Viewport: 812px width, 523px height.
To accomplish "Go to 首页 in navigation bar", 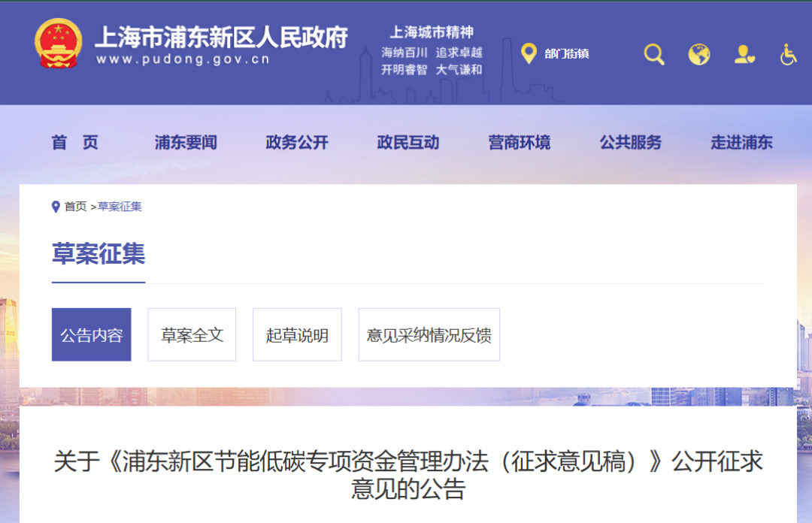I will click(x=74, y=143).
